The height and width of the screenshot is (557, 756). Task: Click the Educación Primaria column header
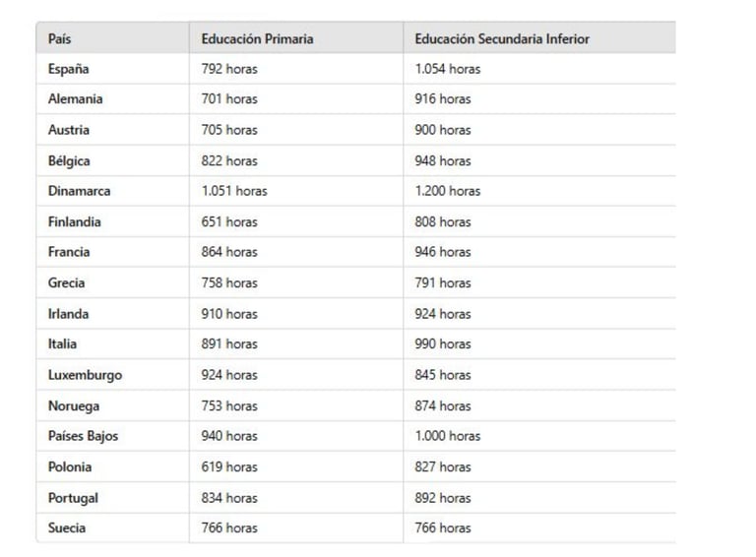(x=257, y=38)
